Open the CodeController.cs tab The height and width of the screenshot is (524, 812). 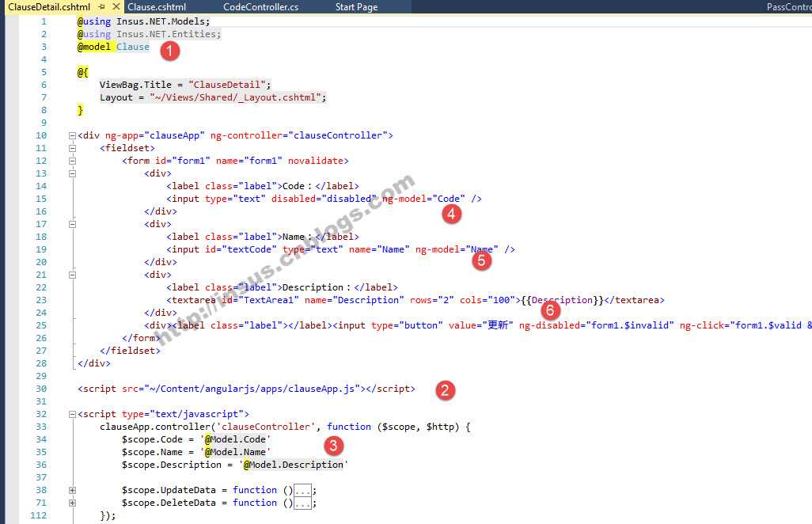[260, 7]
